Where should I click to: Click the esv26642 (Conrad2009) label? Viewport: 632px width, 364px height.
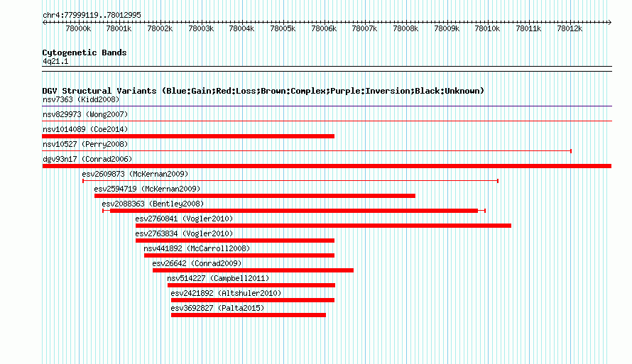tap(197, 263)
